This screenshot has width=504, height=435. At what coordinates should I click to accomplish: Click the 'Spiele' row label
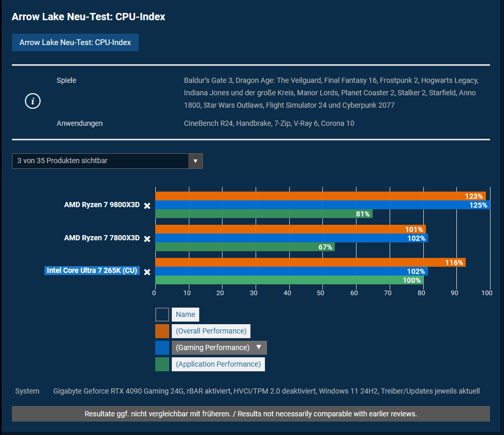click(67, 80)
